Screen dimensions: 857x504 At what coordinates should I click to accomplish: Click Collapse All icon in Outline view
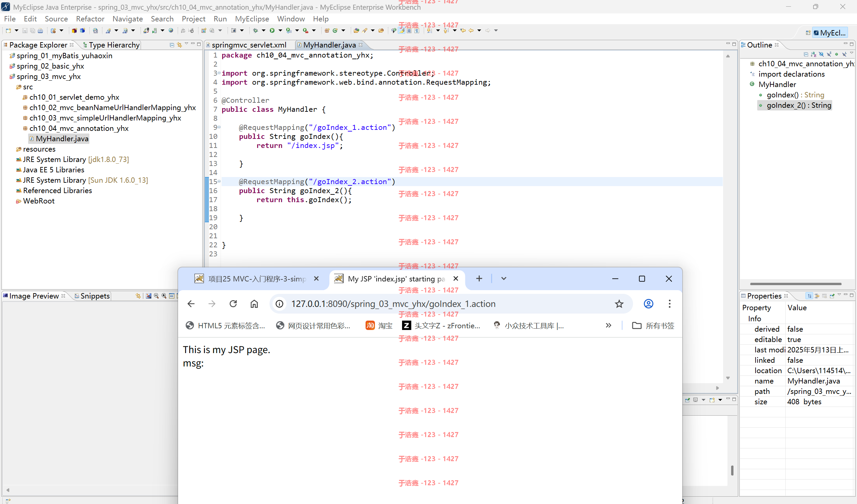coord(806,55)
